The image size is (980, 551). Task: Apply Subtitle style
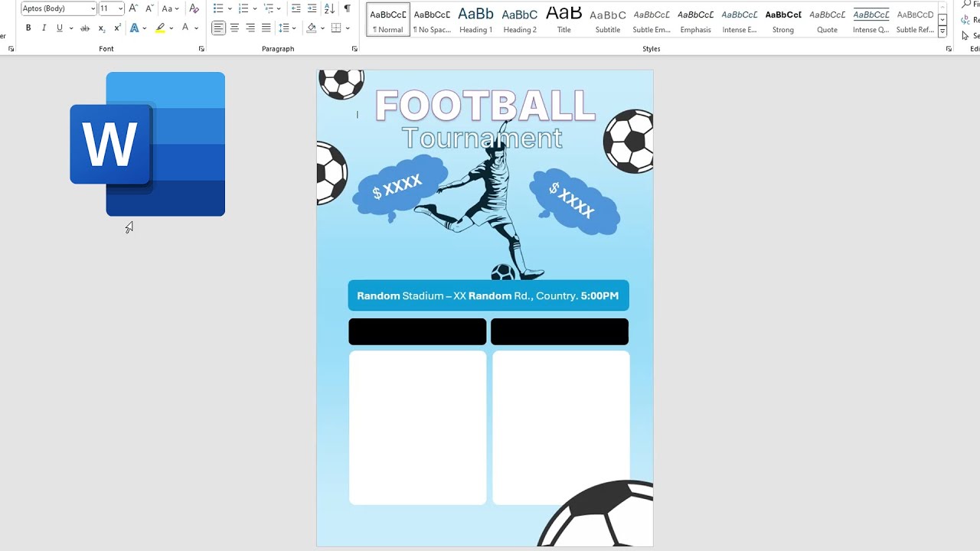click(608, 19)
